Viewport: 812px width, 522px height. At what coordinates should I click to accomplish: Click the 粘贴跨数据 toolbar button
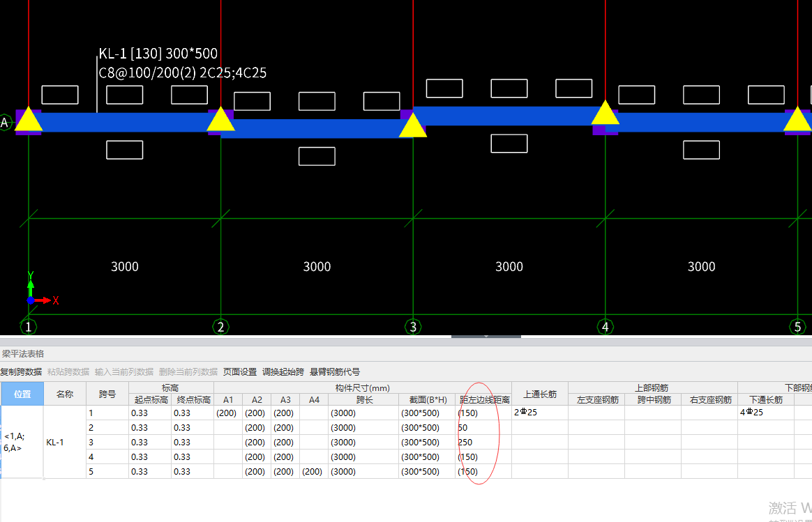pyautogui.click(x=68, y=372)
